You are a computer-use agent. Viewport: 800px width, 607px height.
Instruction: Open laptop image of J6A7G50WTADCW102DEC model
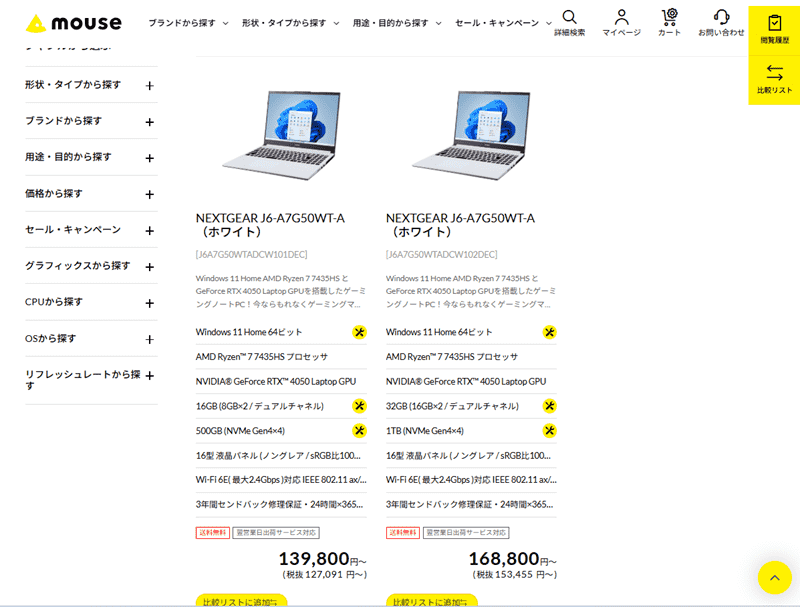pyautogui.click(x=471, y=135)
